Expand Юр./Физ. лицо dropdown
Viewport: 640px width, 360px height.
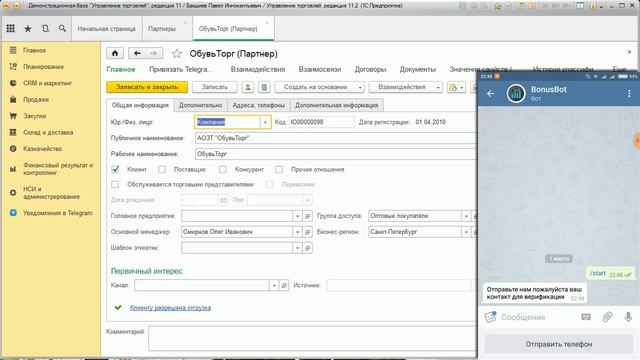click(265, 122)
